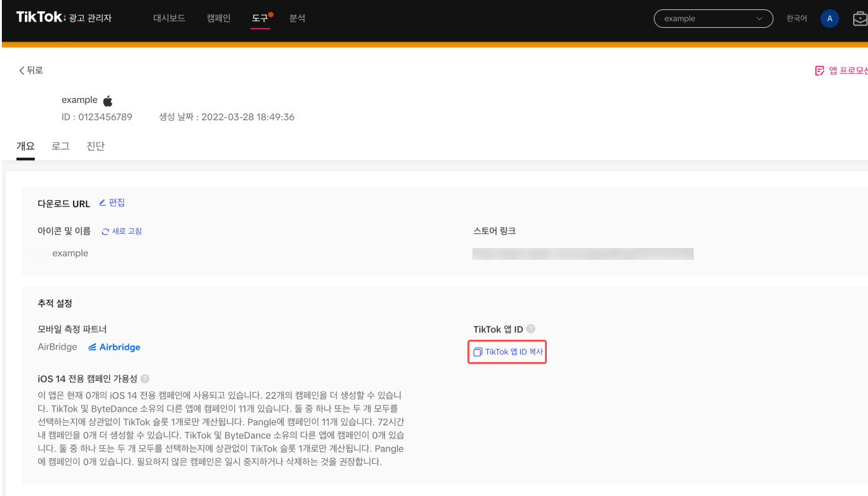Click the back arrow chevron

point(22,71)
